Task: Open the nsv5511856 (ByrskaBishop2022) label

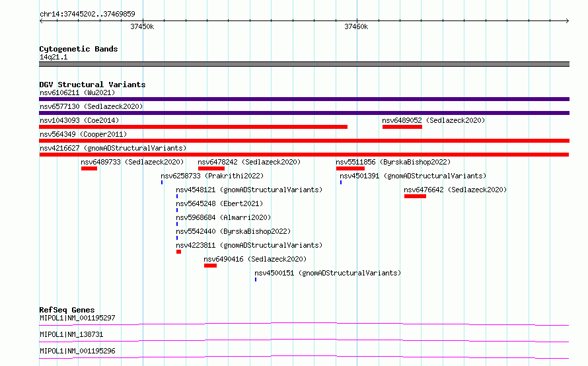Action: click(x=393, y=162)
